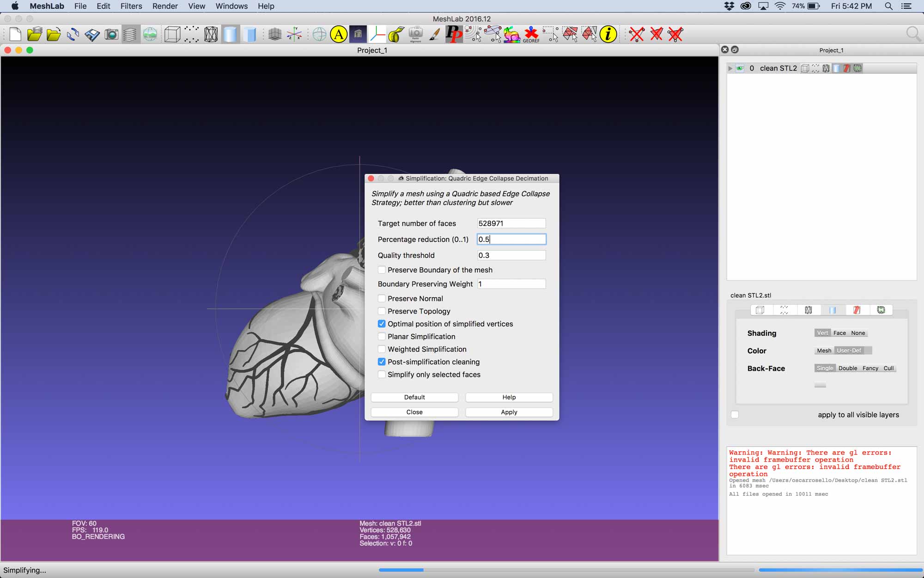Click the Apply button in simplification dialog
The width and height of the screenshot is (924, 578).
coord(509,412)
